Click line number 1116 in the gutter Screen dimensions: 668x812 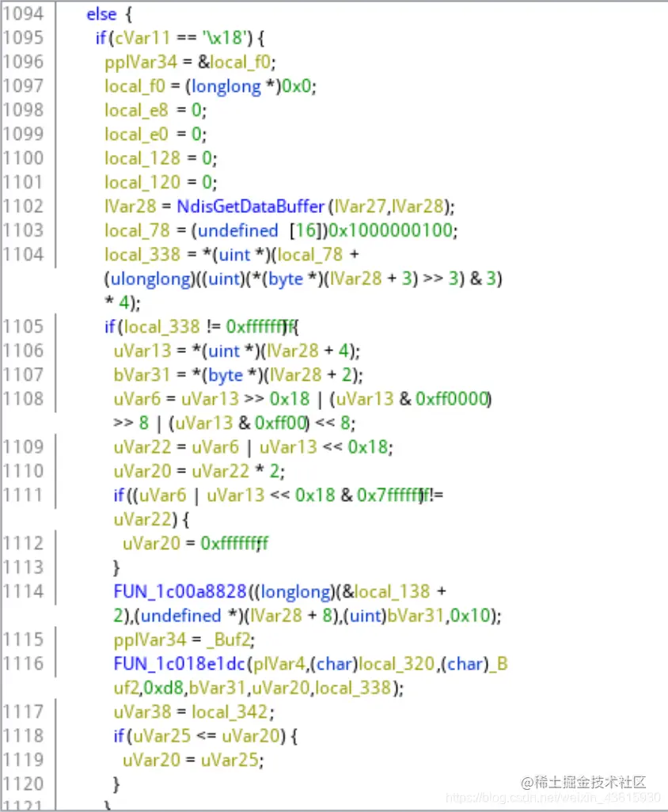pos(24,664)
